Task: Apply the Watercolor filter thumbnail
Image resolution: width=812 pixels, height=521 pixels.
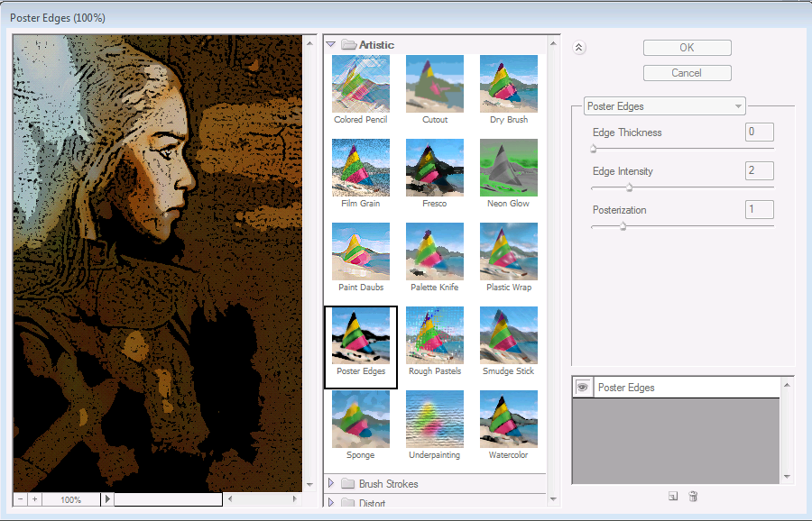Action: (509, 420)
